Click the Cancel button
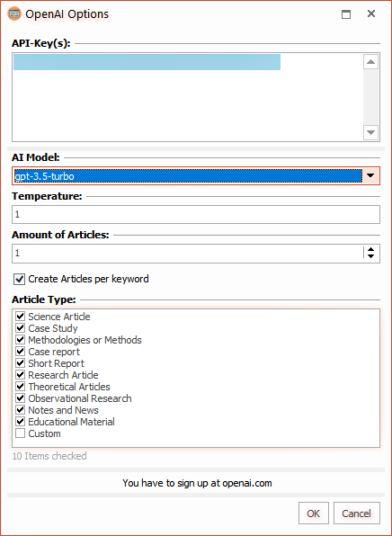Viewport: 392px width, 536px height. point(356,514)
